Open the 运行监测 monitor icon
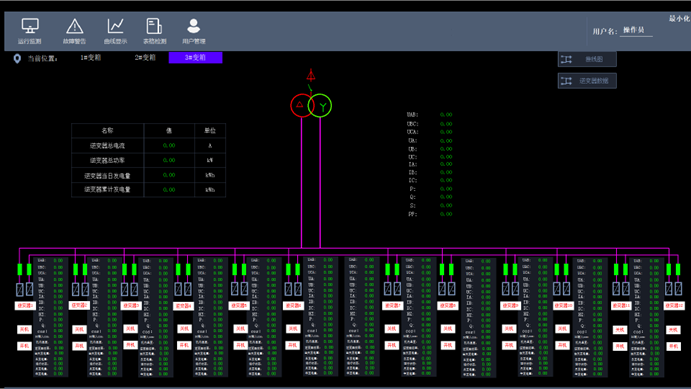691x389 pixels. click(30, 26)
